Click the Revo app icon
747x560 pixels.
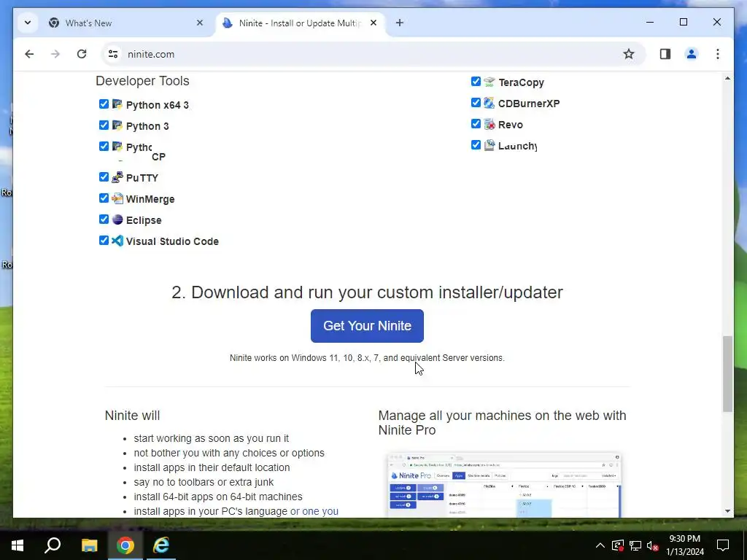click(489, 124)
